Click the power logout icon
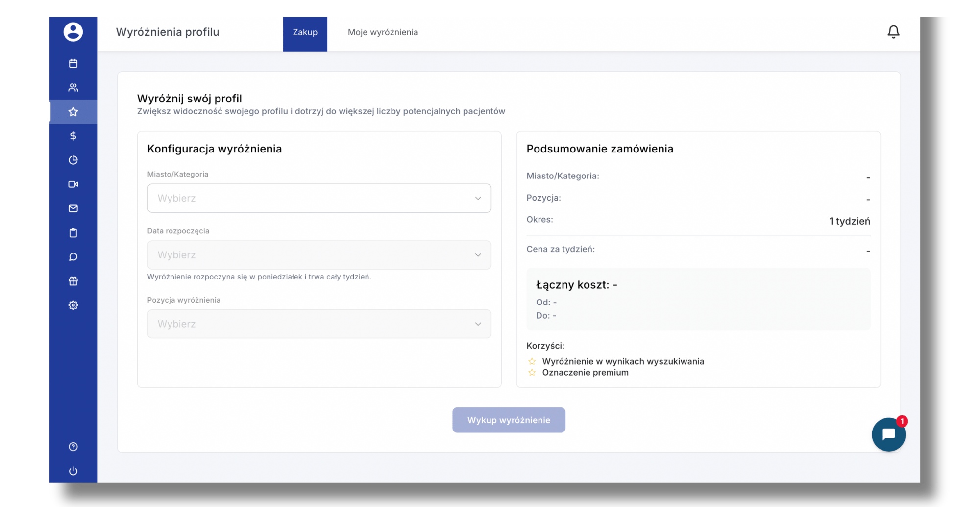This screenshot has width=980, height=507. point(73,471)
